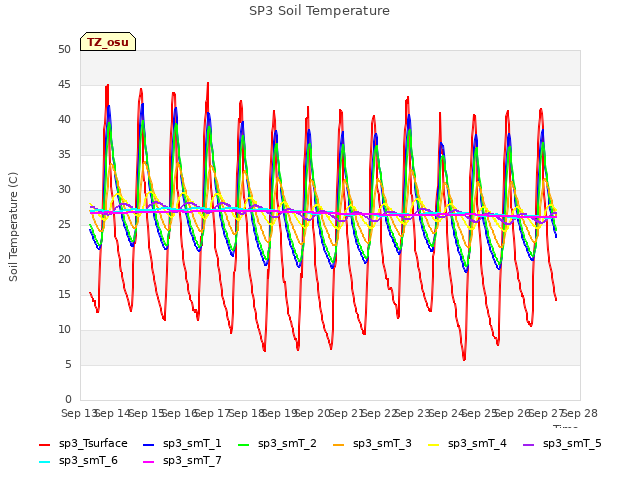Toggle the sp3_smT_6 legend entry
Image resolution: width=640 pixels, height=480 pixels.
(x=78, y=461)
